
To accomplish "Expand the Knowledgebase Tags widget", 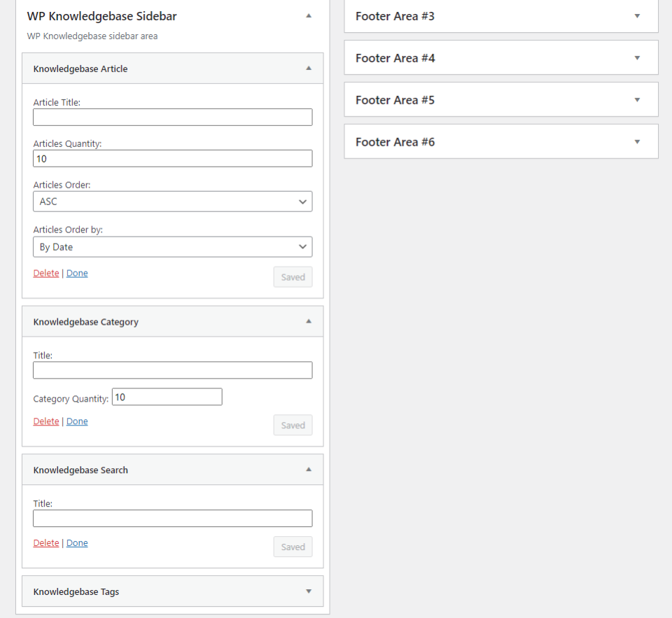I will click(309, 591).
